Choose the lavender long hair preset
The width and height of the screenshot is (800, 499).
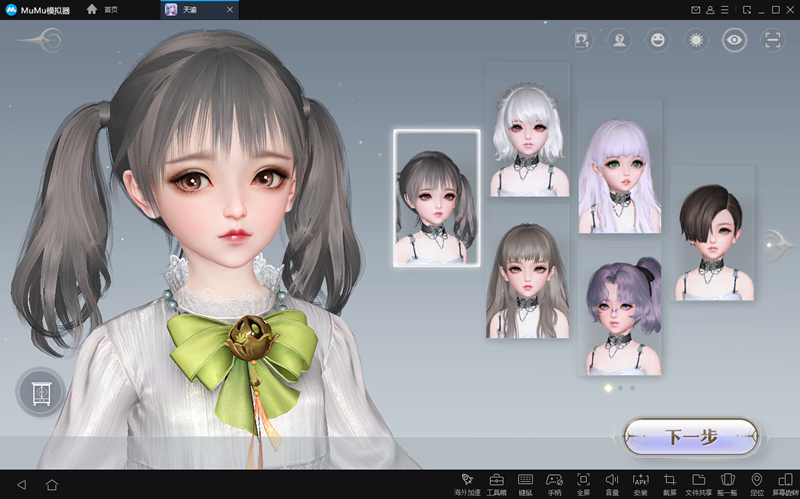pos(619,165)
